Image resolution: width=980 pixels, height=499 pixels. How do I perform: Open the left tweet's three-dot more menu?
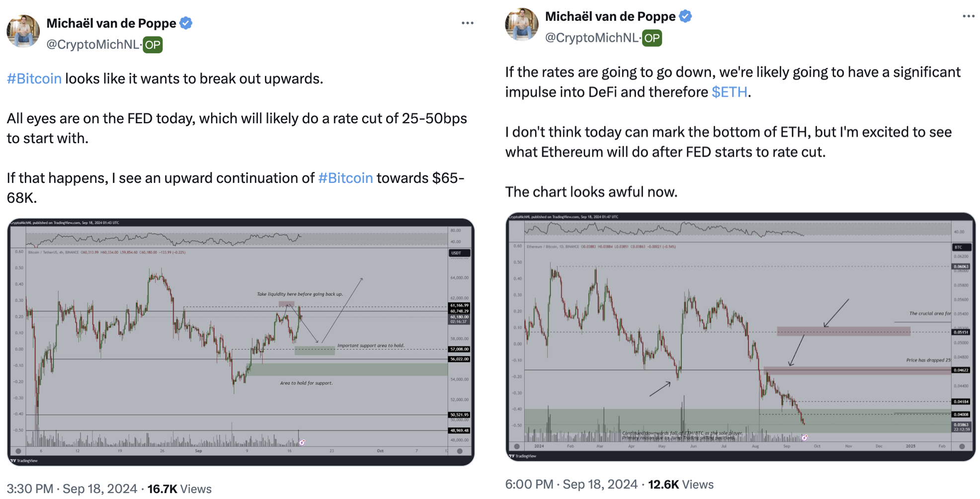[x=467, y=23]
